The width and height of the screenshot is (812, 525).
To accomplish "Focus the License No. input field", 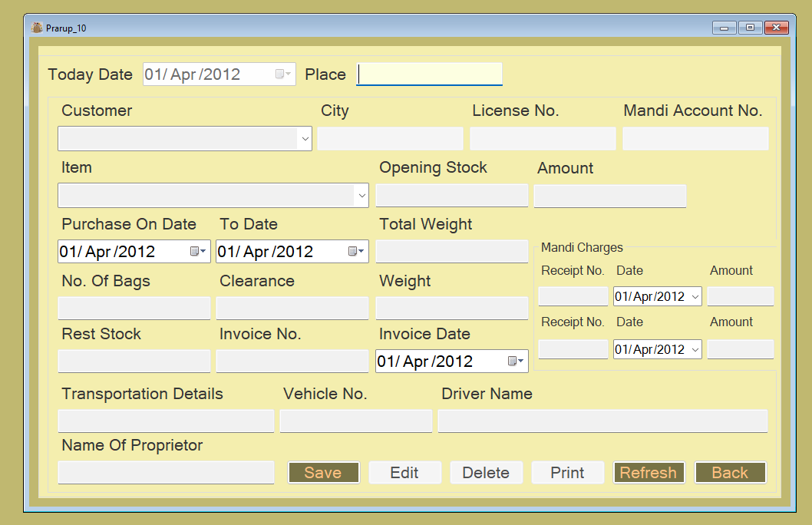I will (543, 139).
